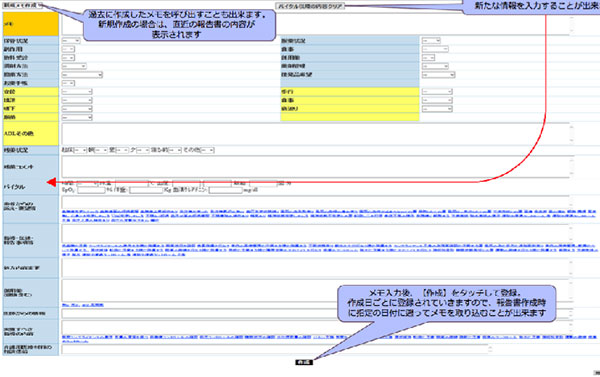Click the black 作成 button
This screenshot has width=600, height=377.
[304, 362]
